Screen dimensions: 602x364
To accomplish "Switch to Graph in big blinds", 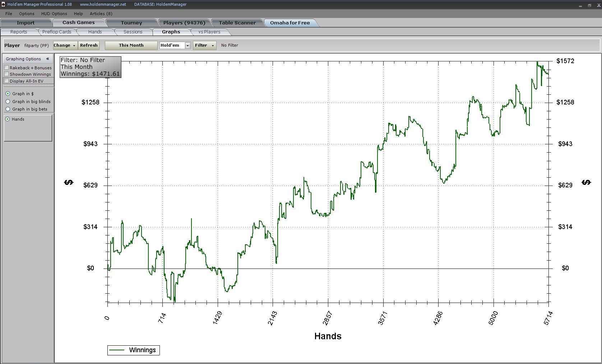I will click(8, 102).
